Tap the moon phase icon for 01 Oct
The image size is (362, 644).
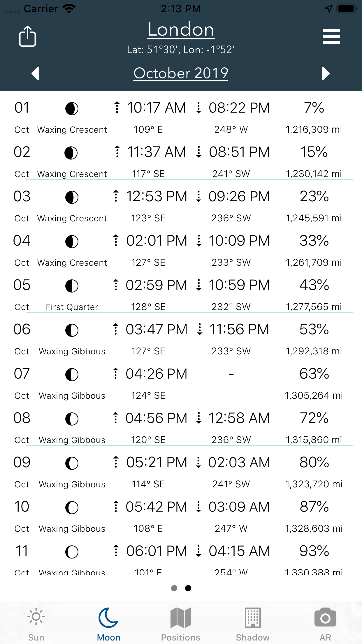point(72,108)
